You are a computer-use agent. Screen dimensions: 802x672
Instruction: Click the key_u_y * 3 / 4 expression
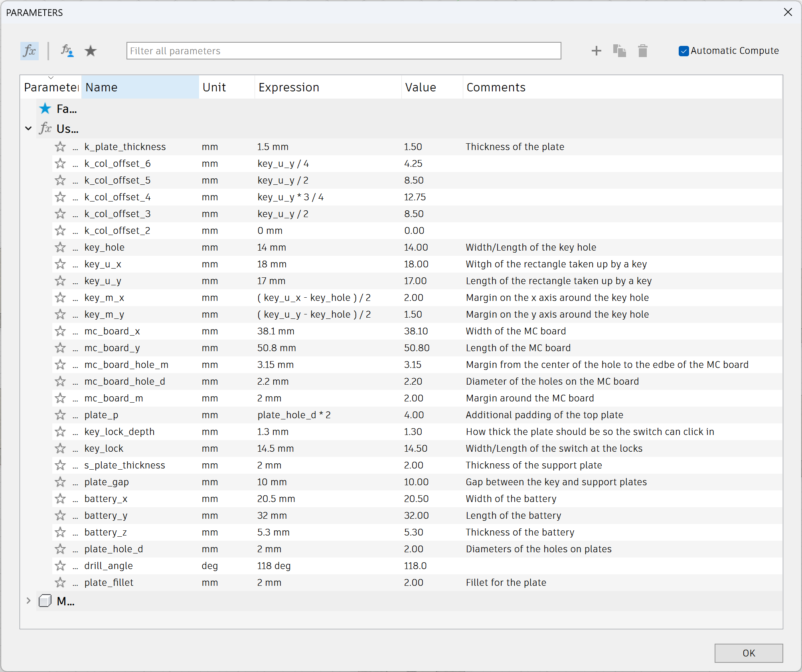click(x=290, y=197)
